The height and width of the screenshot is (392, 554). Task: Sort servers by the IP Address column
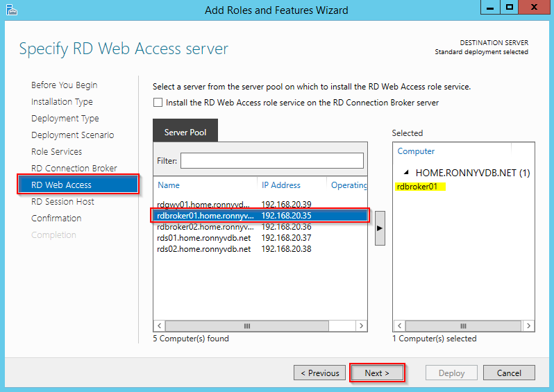[281, 185]
